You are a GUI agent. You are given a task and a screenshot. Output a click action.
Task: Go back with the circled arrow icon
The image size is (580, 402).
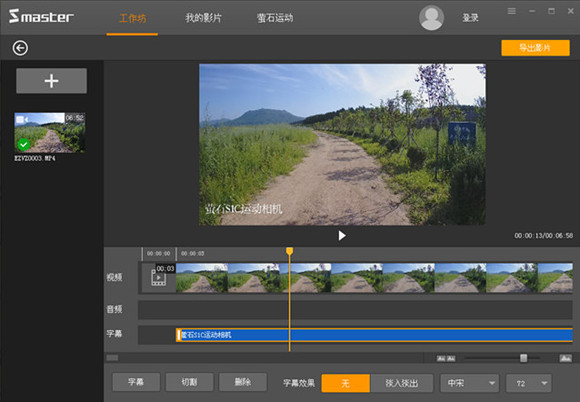pyautogui.click(x=20, y=48)
